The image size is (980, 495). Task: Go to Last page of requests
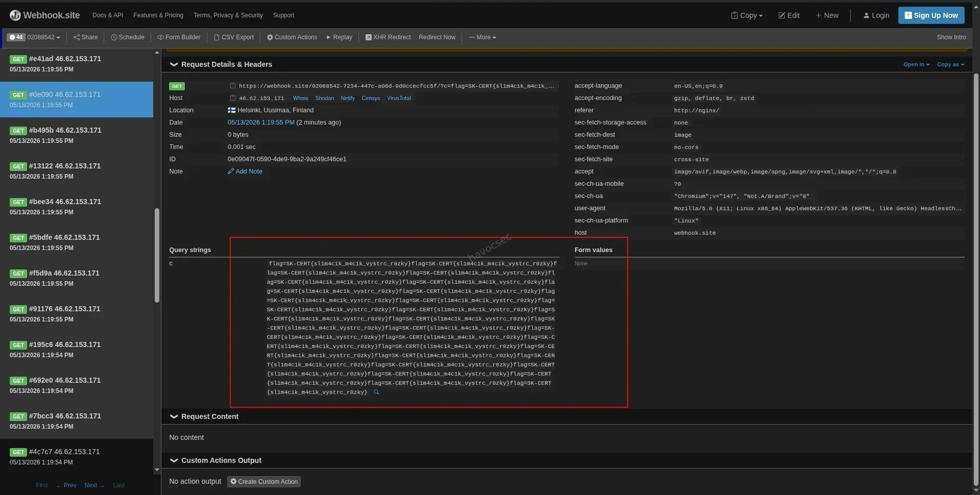(118, 485)
